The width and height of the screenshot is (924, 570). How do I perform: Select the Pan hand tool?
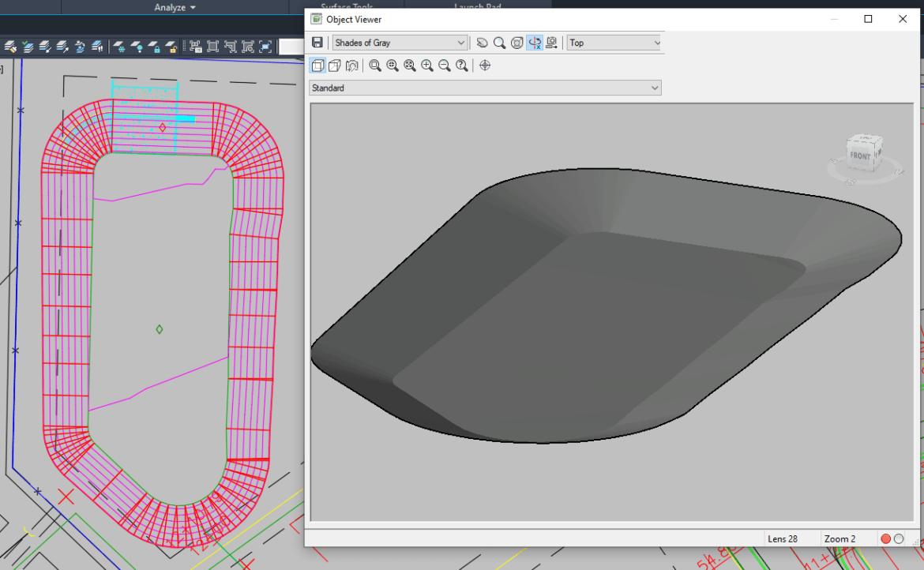point(482,43)
